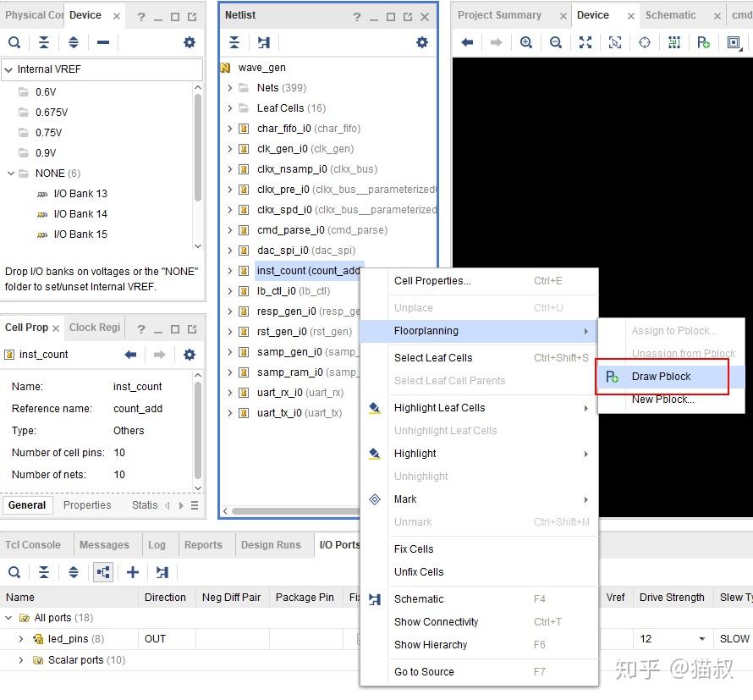Expand the Scalar ports group
The image size is (753, 700).
coord(21,659)
